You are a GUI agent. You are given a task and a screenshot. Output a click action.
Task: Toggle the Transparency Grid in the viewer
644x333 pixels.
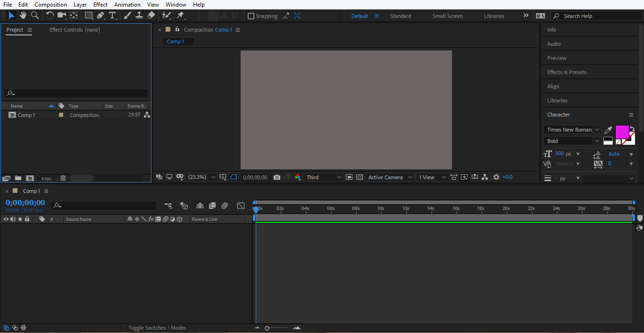(360, 177)
